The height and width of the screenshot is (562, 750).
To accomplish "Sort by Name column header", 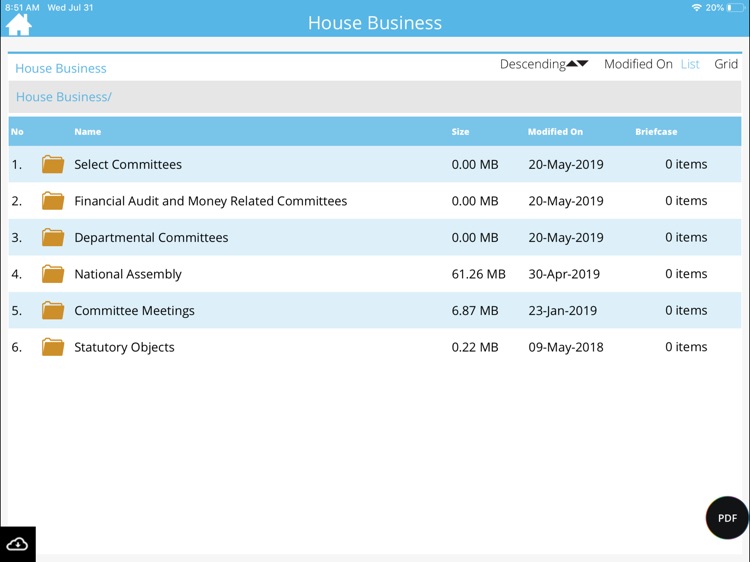I will pos(88,132).
